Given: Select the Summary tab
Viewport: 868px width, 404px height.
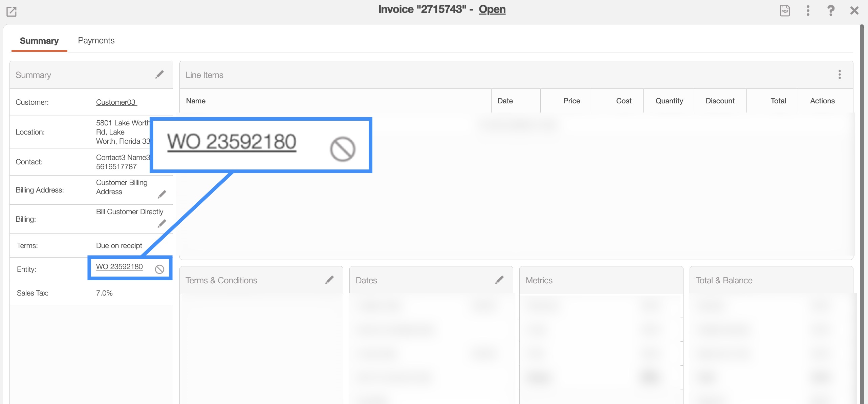Looking at the screenshot, I should (39, 41).
